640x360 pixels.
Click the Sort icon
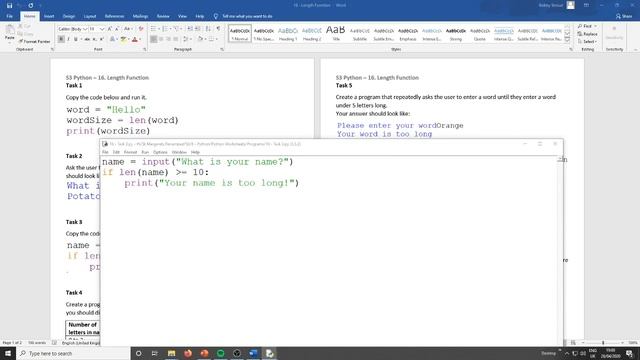[208, 29]
